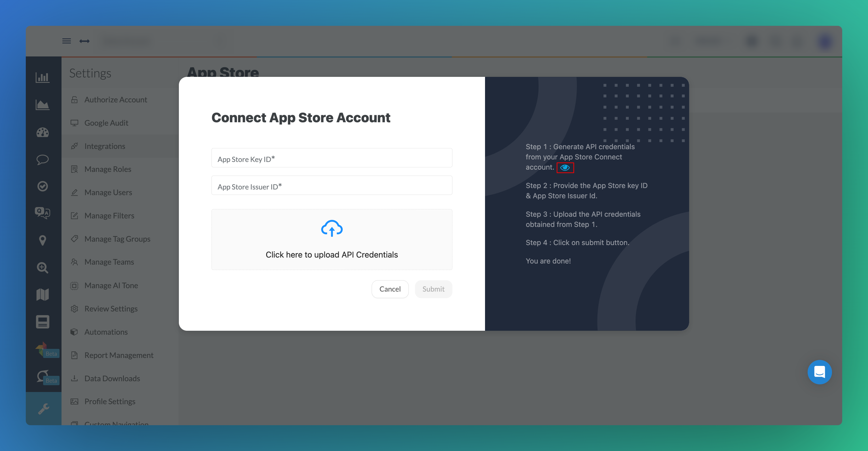Select the wrench settings icon
This screenshot has width=868, height=451.
[x=43, y=408]
